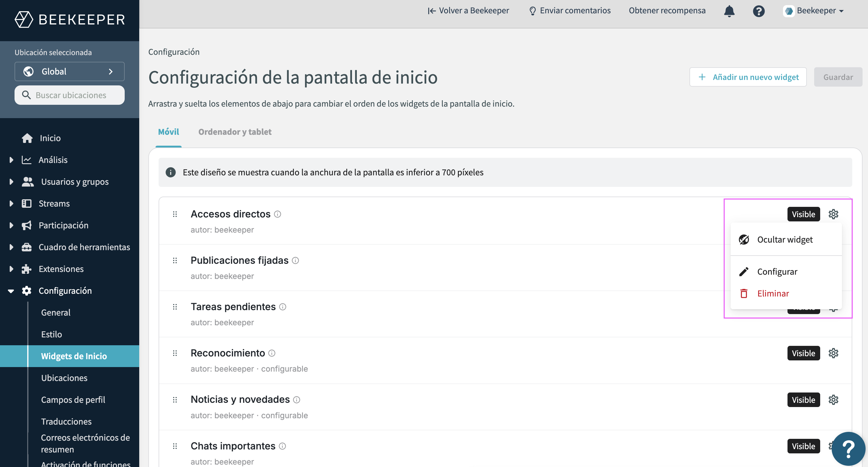Expand the Cuadro de herramientas section
The height and width of the screenshot is (467, 868).
(x=11, y=247)
